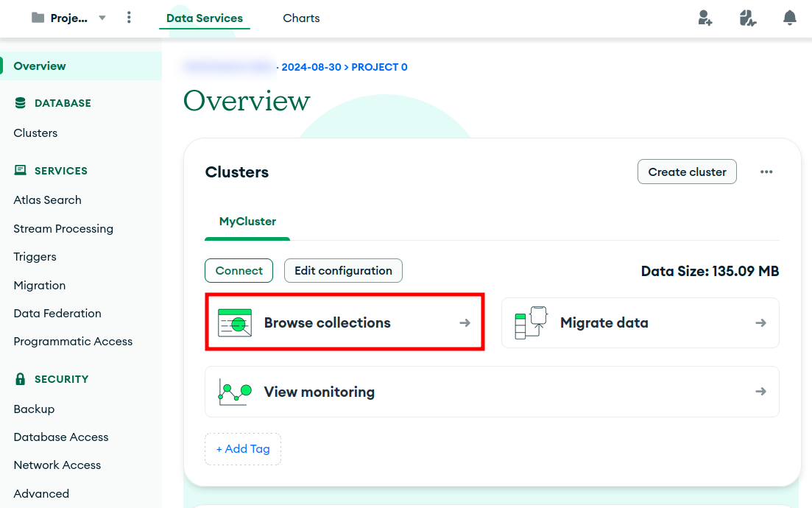Select the MyCluster tab

(247, 222)
